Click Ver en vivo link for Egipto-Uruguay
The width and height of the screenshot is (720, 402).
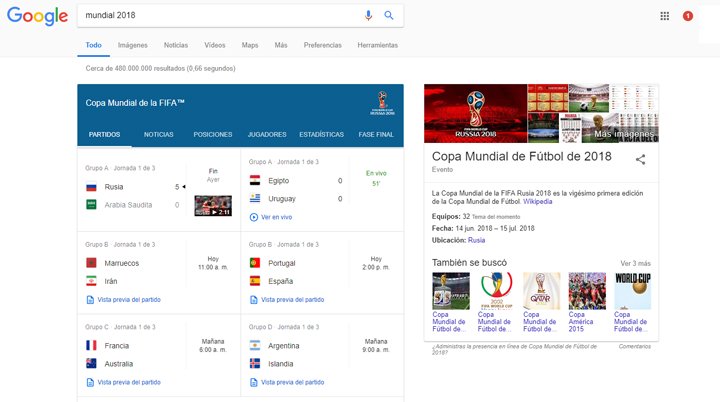coord(276,217)
